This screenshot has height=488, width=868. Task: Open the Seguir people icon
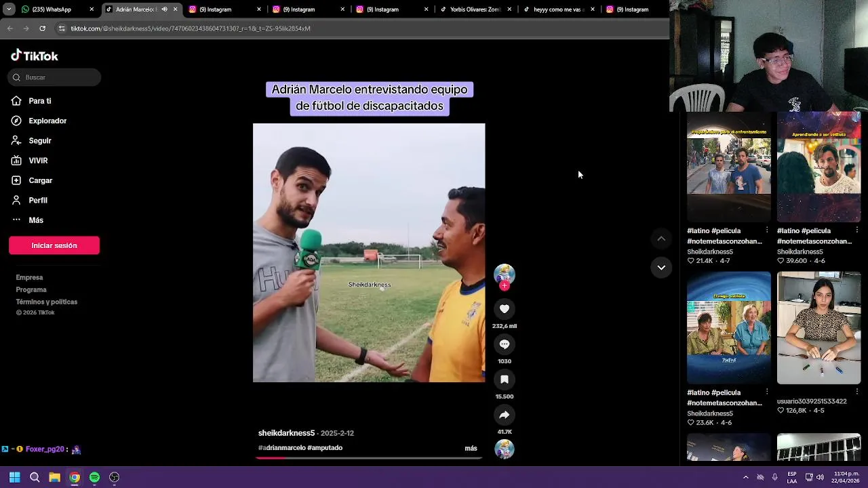click(x=16, y=140)
